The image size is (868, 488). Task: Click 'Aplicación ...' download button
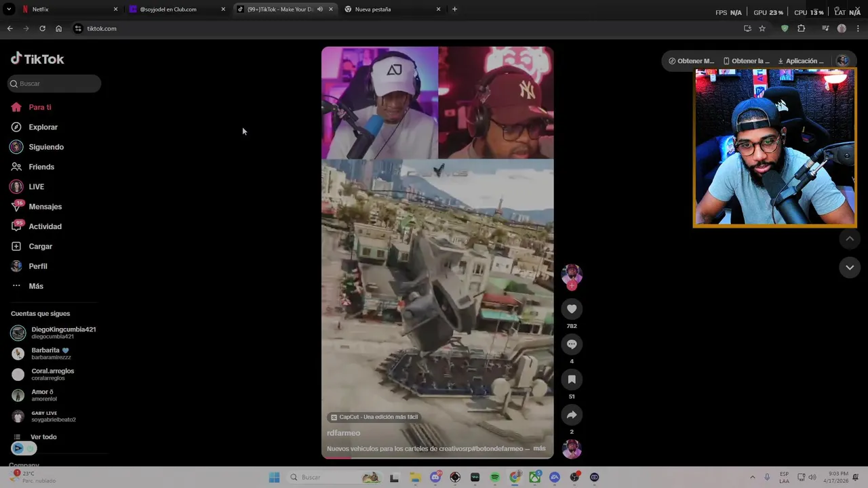[x=801, y=61]
